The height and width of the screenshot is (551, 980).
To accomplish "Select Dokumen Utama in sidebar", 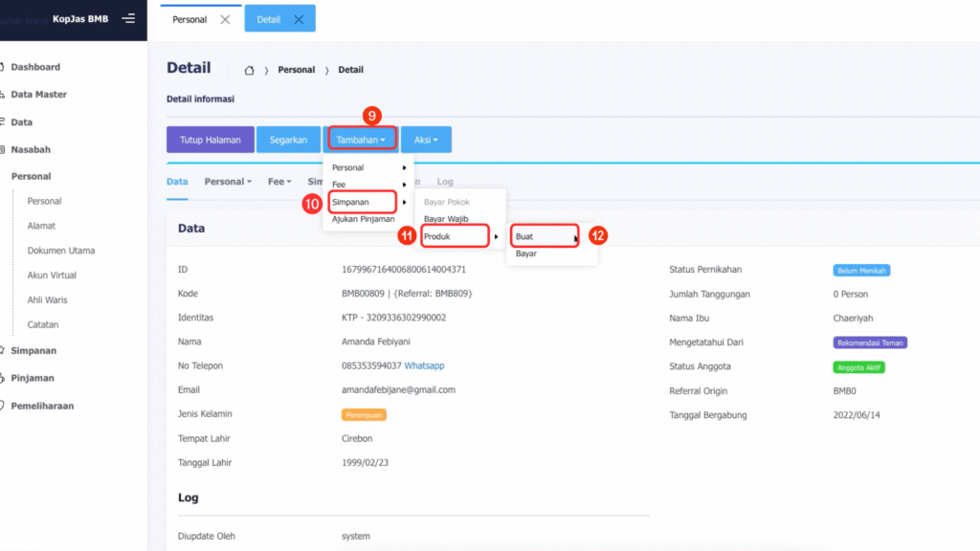I will (x=61, y=251).
